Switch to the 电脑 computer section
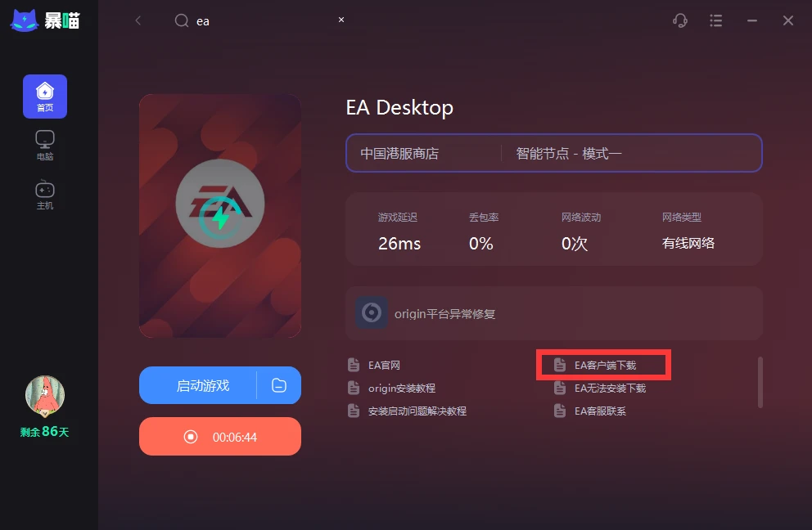Screen dimensions: 812x530 pyautogui.click(x=45, y=146)
